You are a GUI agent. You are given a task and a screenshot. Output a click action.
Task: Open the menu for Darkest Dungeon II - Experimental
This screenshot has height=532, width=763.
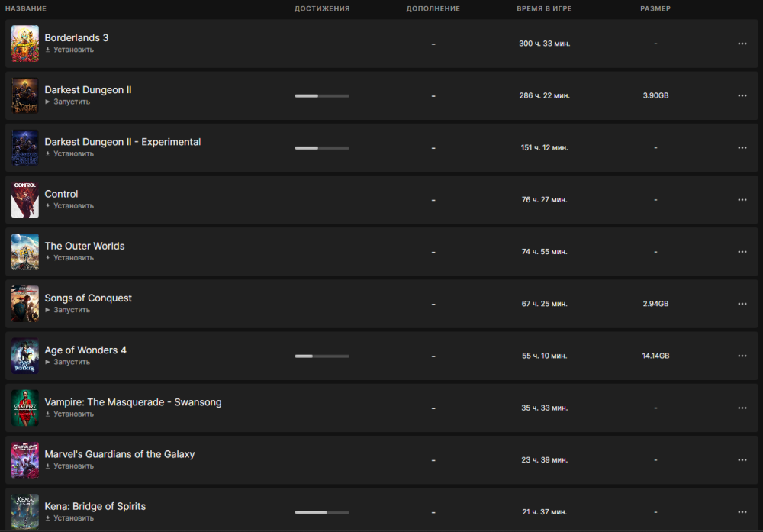pyautogui.click(x=742, y=148)
